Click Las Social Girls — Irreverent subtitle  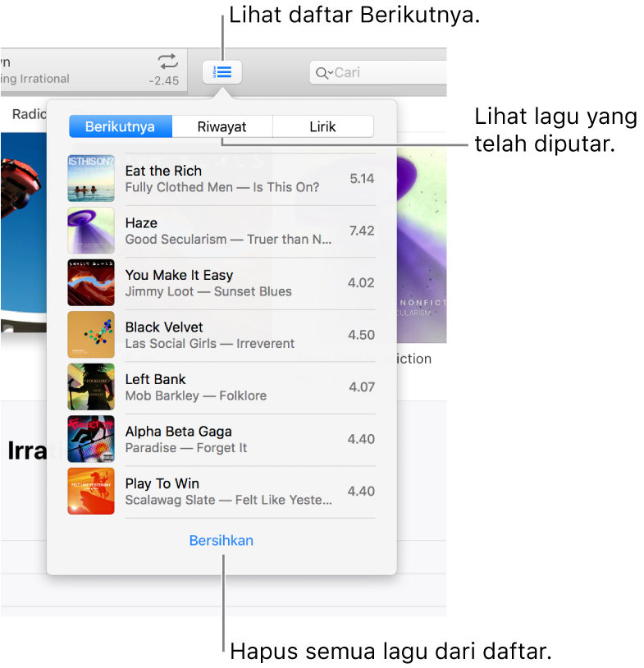point(210,343)
